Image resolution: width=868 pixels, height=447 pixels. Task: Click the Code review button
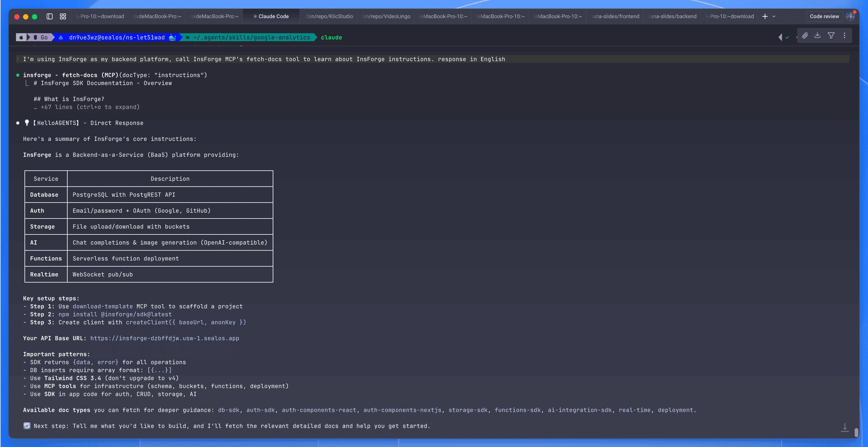[824, 16]
